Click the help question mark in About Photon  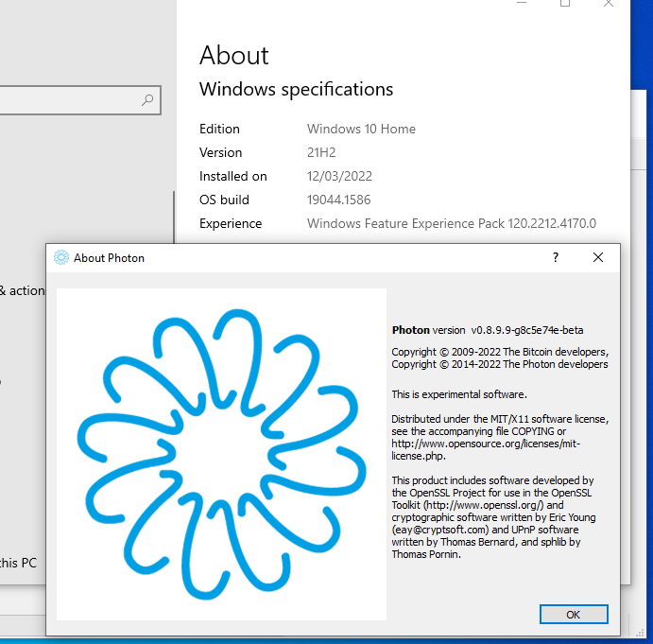555,257
